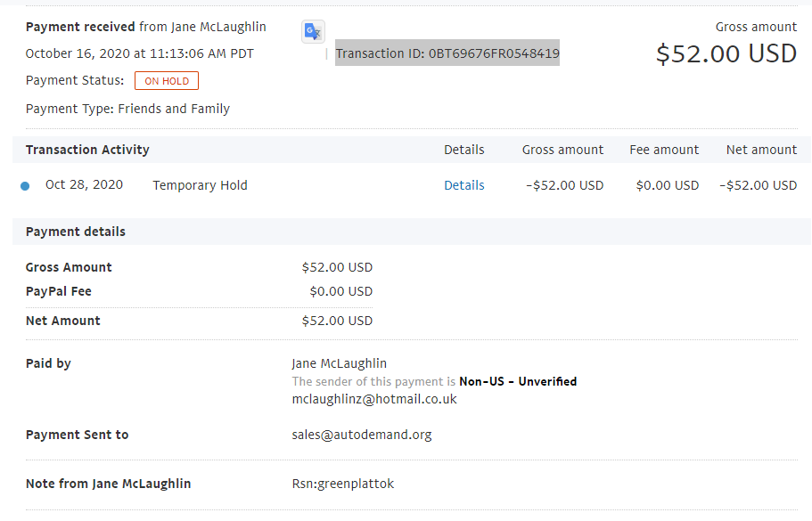
Task: Click Payment Type: Friends and Family text
Action: click(128, 110)
